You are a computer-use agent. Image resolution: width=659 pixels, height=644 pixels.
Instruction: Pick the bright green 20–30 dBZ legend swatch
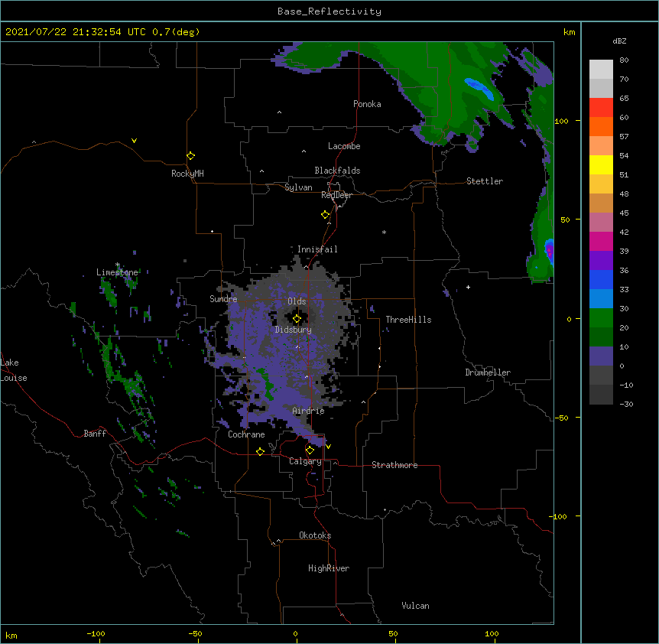pos(601,318)
